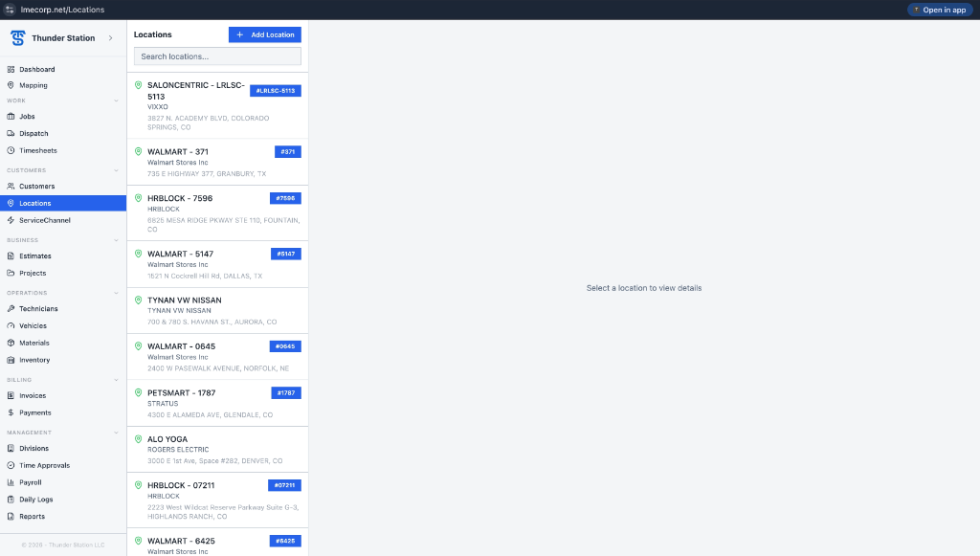Open the Payroll page
Viewport: 980px width, 556px height.
63,482
